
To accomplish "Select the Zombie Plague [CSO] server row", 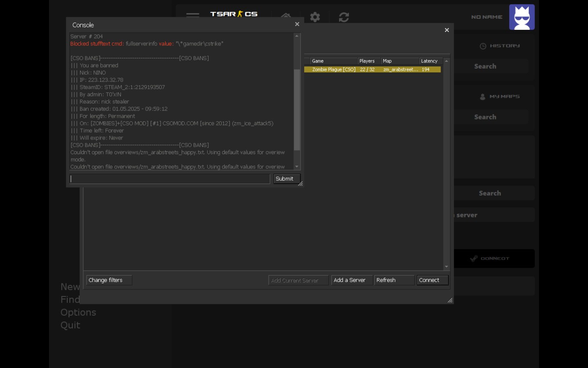I will click(x=372, y=70).
